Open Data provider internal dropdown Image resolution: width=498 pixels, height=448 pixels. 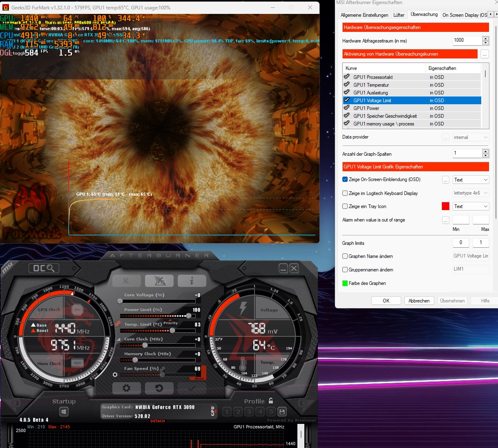coord(471,137)
